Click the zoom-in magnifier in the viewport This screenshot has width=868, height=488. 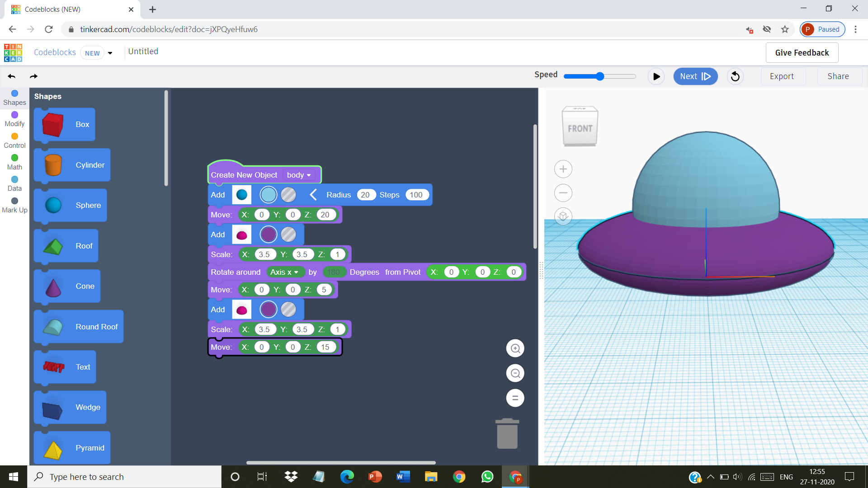click(515, 348)
